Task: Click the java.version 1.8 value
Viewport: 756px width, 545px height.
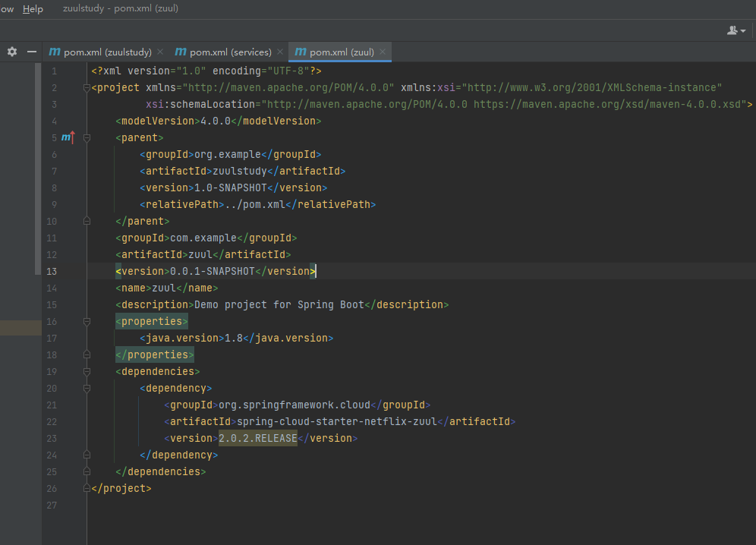Action: 234,338
